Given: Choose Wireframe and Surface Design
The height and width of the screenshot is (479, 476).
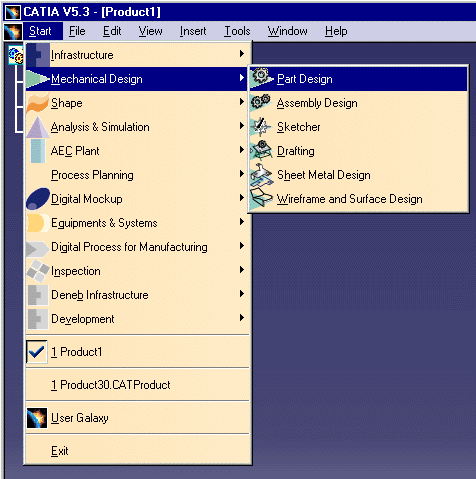Looking at the screenshot, I should point(358,199).
